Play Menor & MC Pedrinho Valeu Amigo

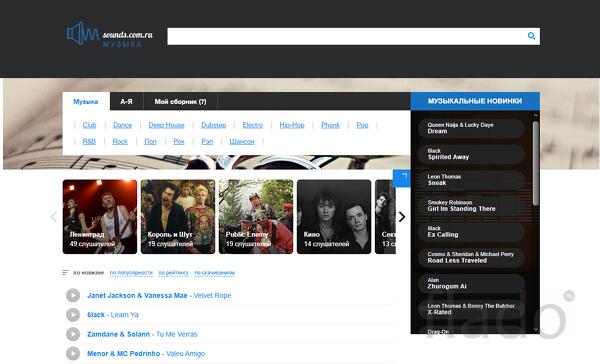click(73, 354)
